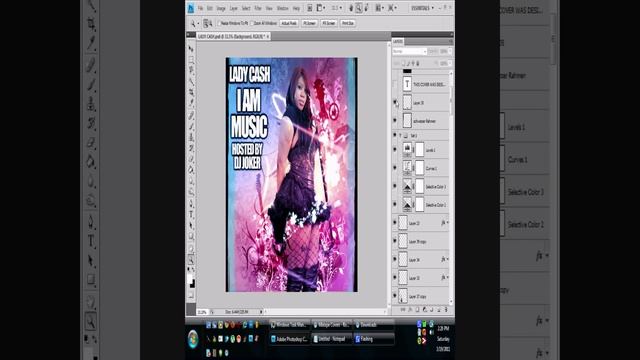The width and height of the screenshot is (640, 360).
Task: Open the Image menu
Action: coord(221,8)
